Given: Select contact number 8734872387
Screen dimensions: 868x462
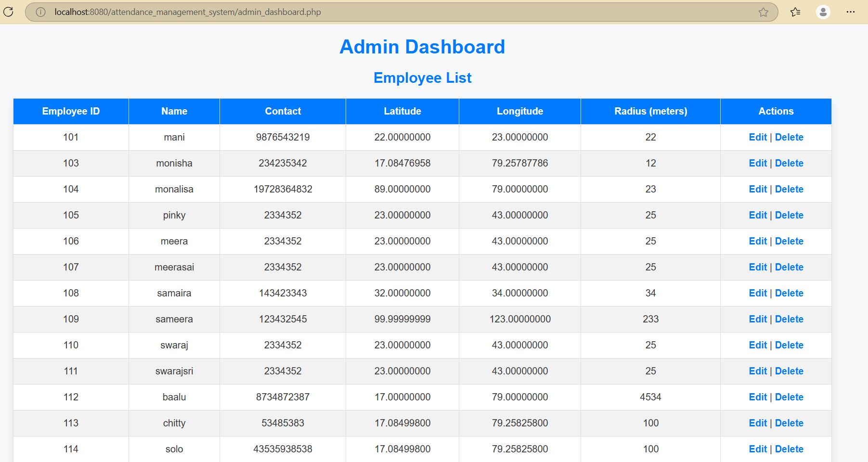Looking at the screenshot, I should pos(283,397).
